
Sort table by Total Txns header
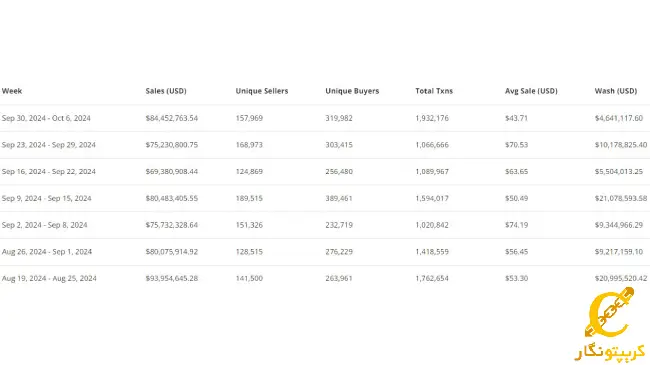pos(434,91)
